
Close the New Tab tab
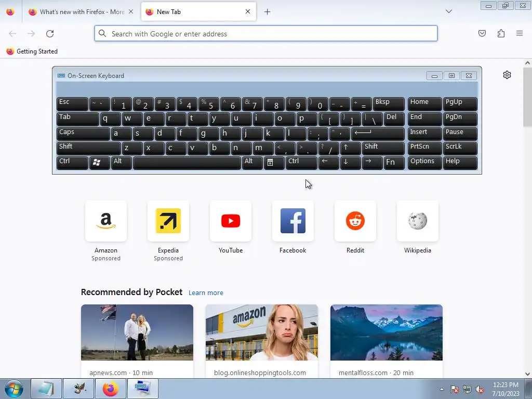pyautogui.click(x=248, y=11)
